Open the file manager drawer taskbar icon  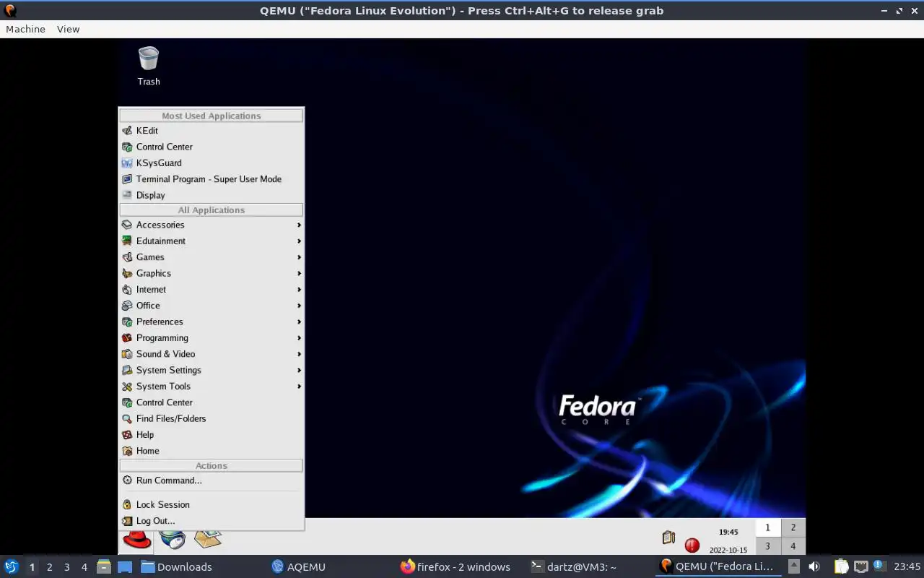pos(103,567)
